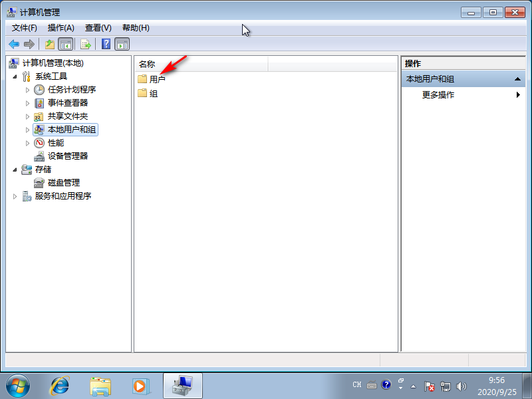
Task: Open the 操作(A) menu
Action: (61, 27)
